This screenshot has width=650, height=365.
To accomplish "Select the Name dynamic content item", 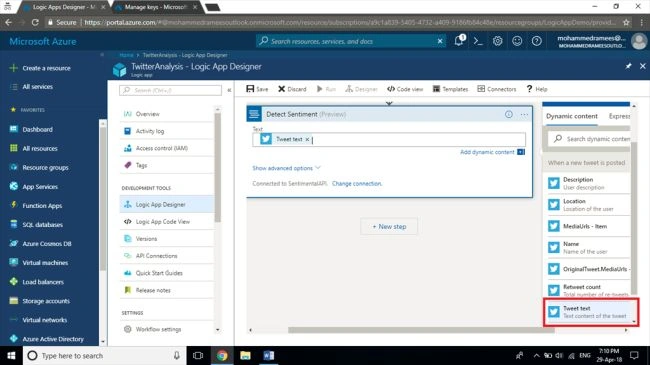I will point(589,247).
